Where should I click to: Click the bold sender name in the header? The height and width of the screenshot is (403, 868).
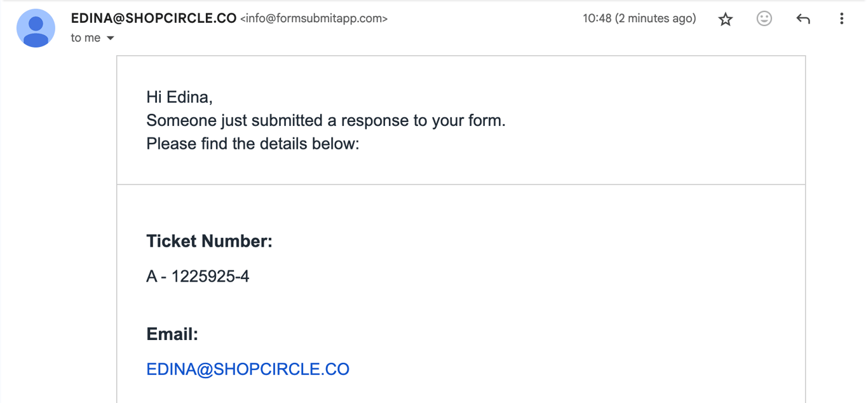click(x=153, y=18)
